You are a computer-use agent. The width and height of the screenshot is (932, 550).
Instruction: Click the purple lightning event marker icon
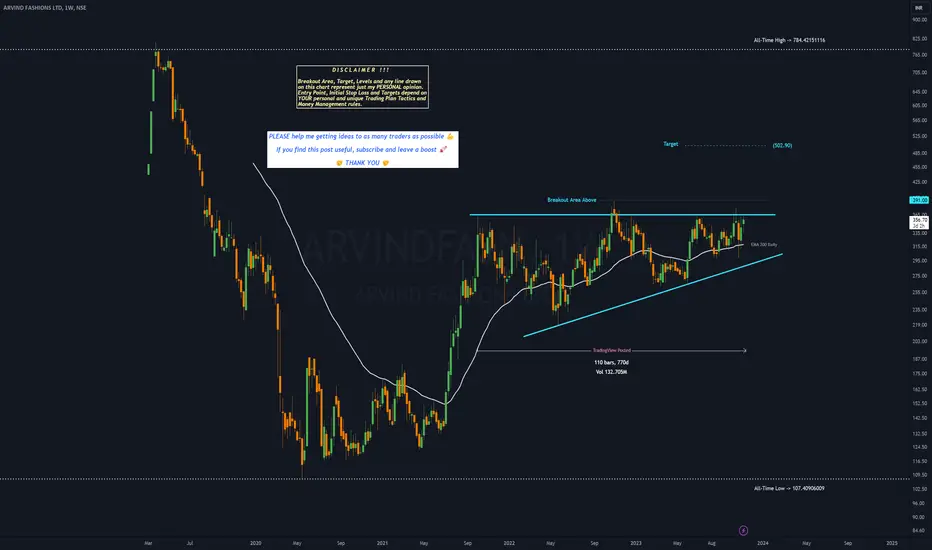(743, 530)
